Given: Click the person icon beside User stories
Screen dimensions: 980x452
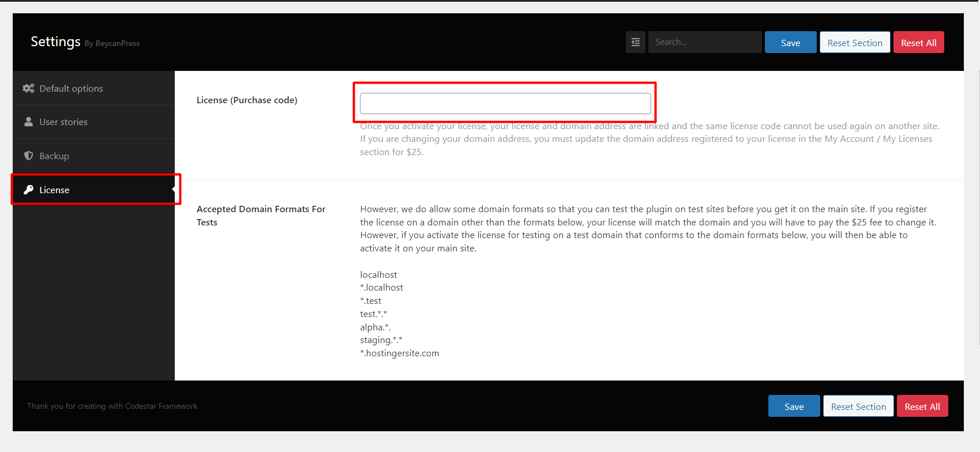Looking at the screenshot, I should 28,122.
